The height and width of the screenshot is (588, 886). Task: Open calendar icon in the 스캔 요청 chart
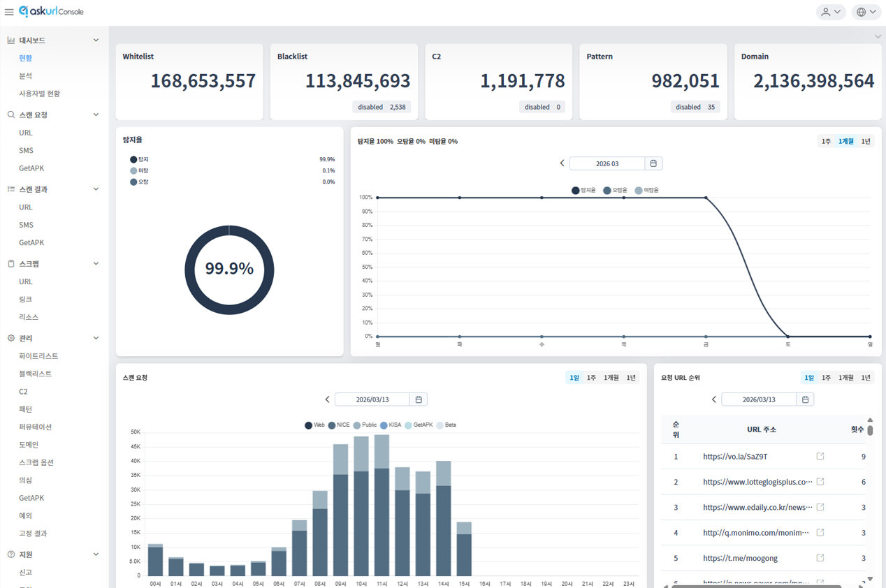click(x=419, y=399)
